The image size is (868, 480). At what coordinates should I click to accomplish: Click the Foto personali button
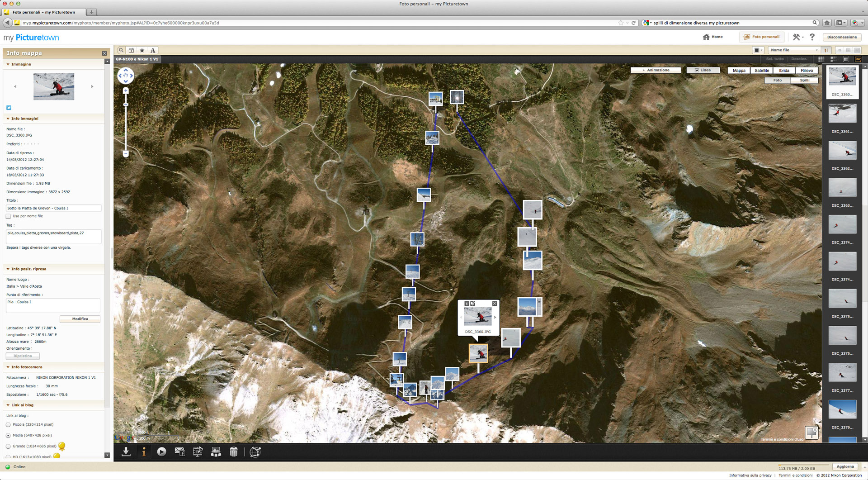point(762,37)
